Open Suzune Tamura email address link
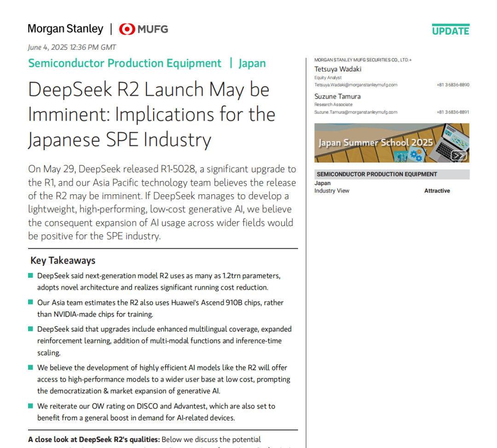 pos(356,112)
